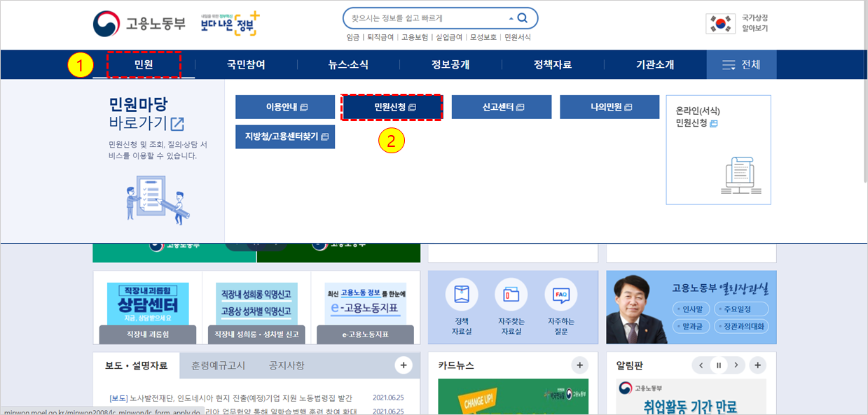Select the 훈련예규고시 tab
Viewport: 868px width, 415px height.
point(219,365)
